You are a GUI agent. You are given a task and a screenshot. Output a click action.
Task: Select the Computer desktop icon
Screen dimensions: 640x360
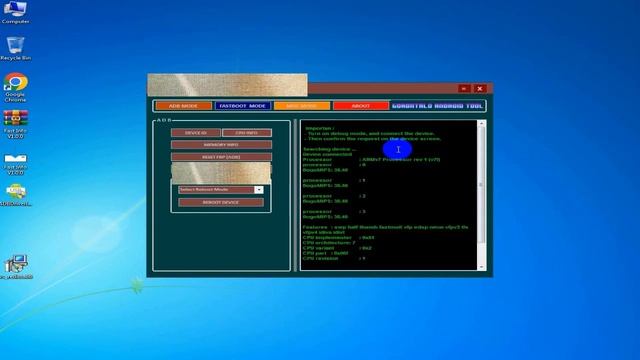(16, 12)
